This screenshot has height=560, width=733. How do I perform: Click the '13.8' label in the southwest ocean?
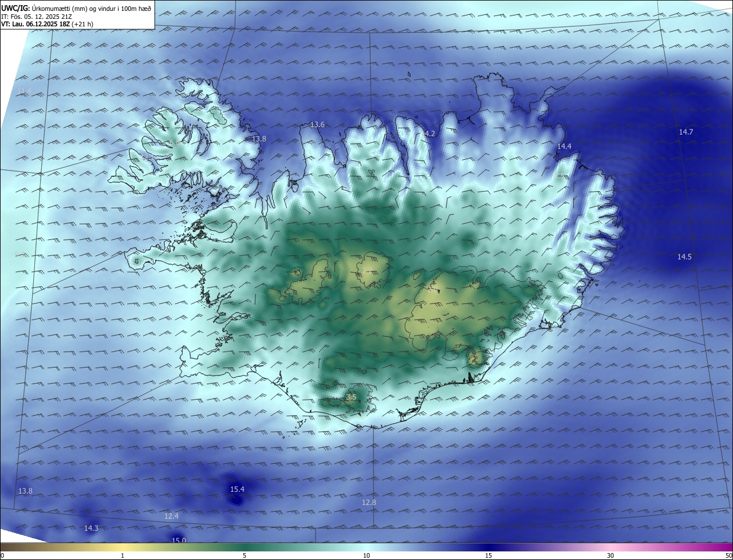(25, 491)
